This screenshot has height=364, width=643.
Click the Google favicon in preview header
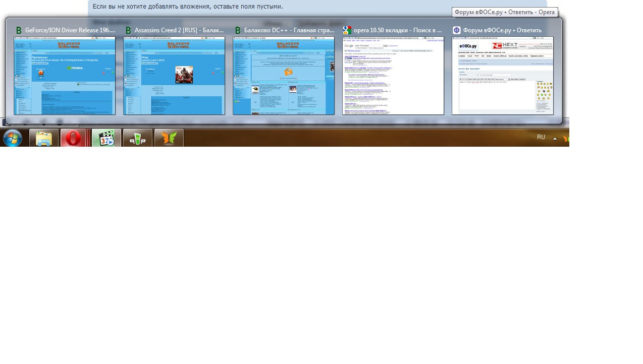point(347,30)
